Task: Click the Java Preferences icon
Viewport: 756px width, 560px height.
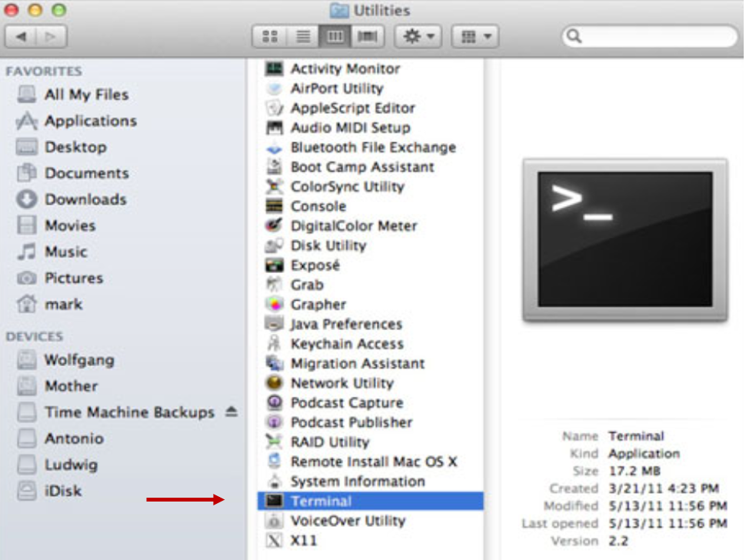Action: click(275, 324)
